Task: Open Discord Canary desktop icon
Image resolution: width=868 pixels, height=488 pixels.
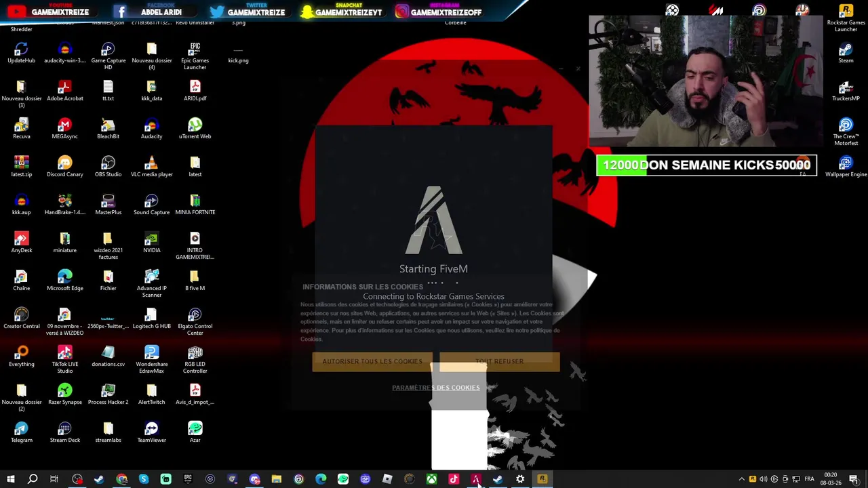Action: pyautogui.click(x=64, y=167)
